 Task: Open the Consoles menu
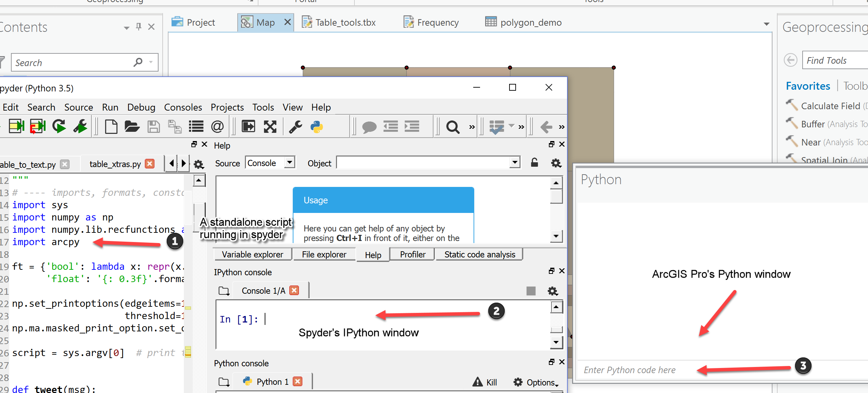click(183, 107)
